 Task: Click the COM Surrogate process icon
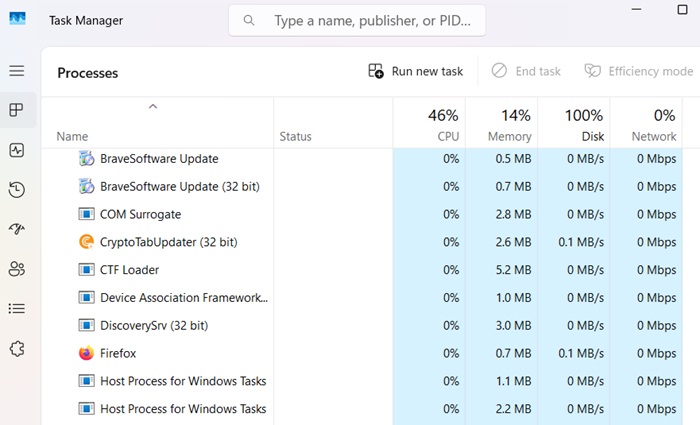[x=86, y=214]
